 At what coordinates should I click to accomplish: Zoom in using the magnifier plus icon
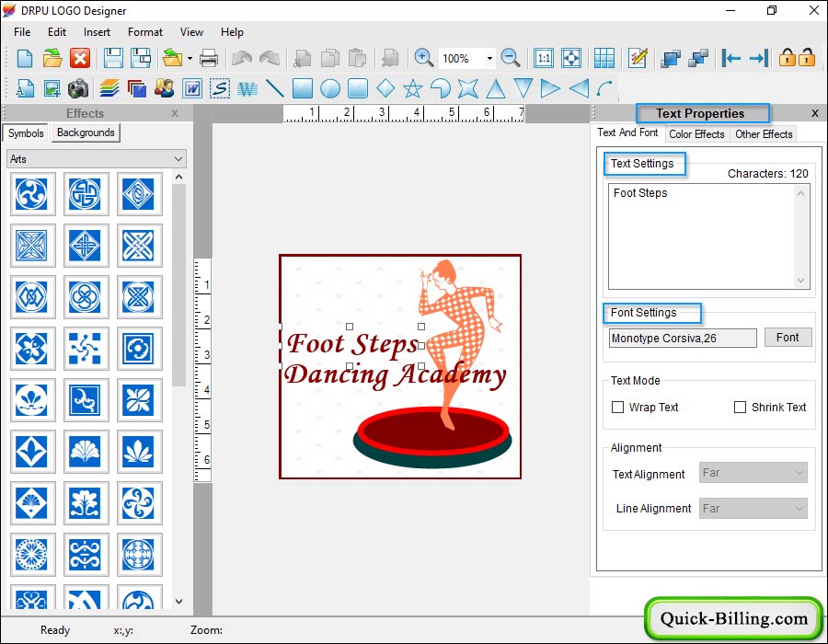click(423, 58)
